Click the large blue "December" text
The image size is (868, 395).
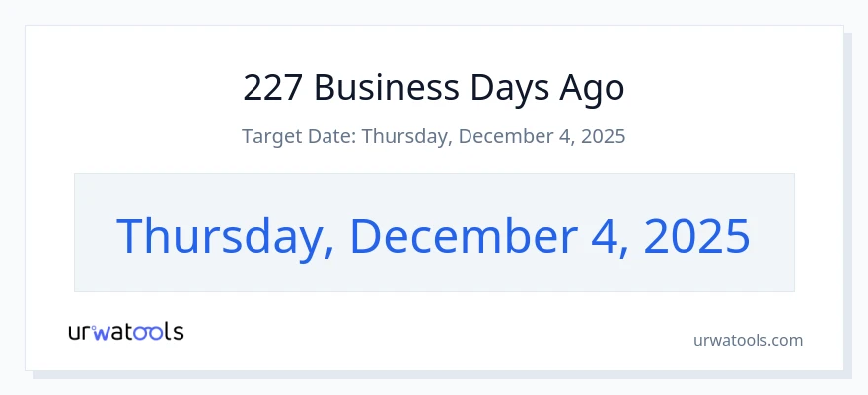pos(464,235)
